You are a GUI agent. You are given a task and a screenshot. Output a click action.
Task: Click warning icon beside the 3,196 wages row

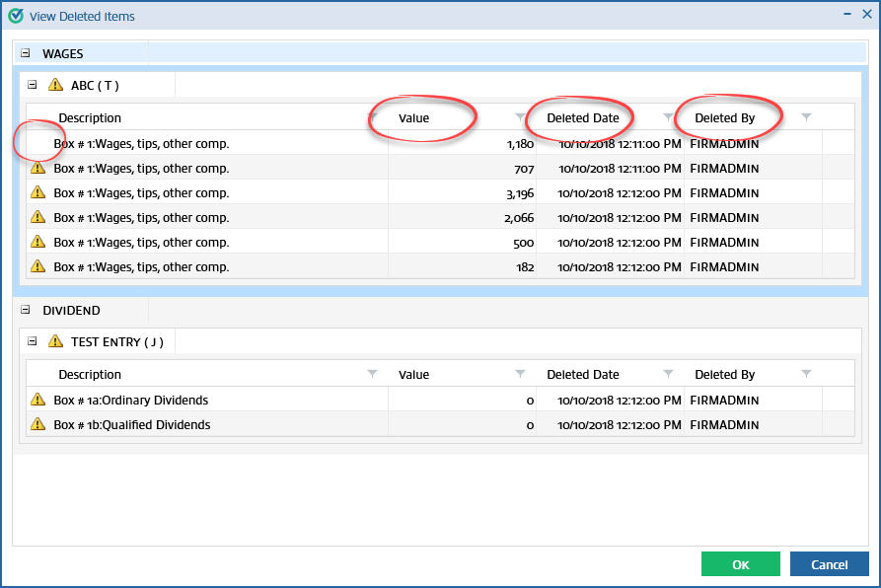[37, 193]
